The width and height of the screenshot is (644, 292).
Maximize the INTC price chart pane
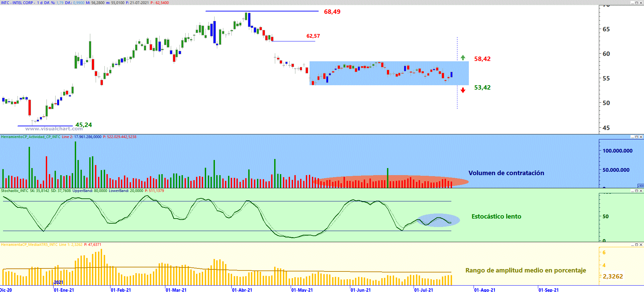(x=637, y=3)
